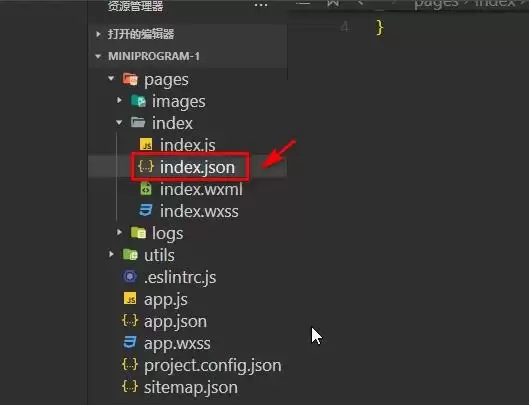
Task: Open the explorer more actions menu
Action: click(261, 5)
